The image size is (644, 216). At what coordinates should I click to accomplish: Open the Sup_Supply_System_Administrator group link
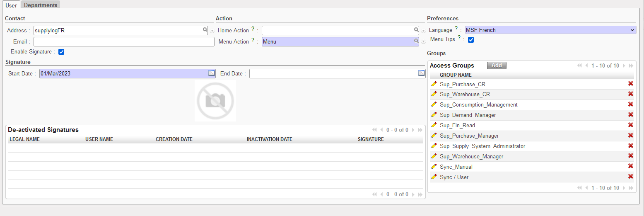click(x=482, y=146)
